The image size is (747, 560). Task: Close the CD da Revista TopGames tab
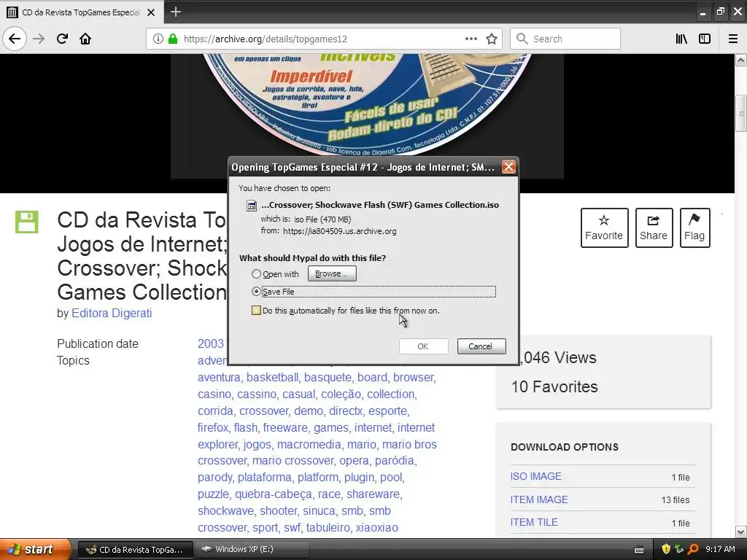(x=151, y=12)
